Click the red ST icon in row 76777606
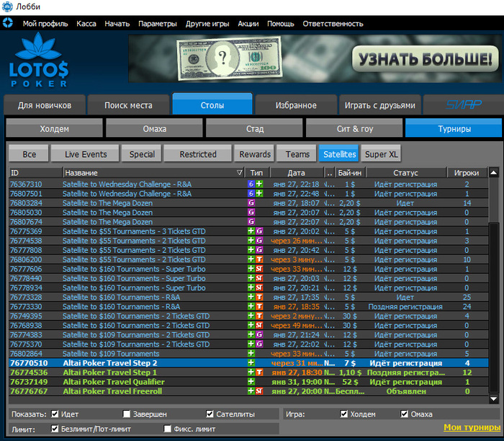504x441 pixels. pyautogui.click(x=259, y=269)
